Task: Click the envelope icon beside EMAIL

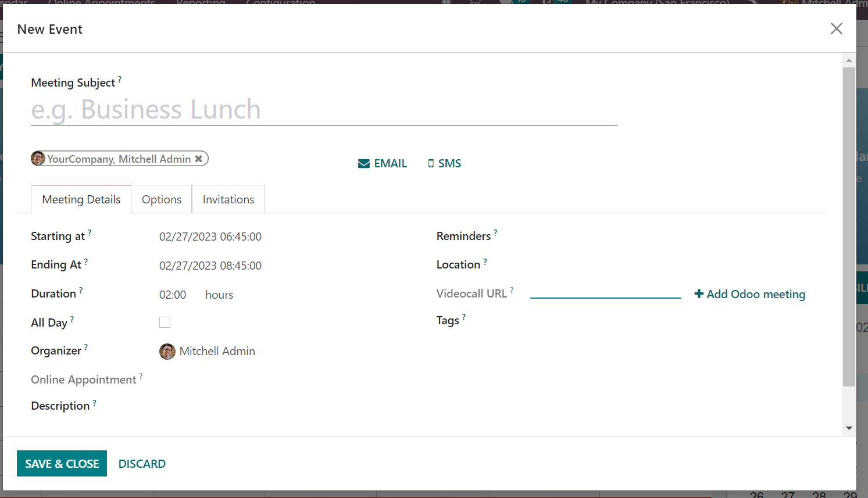Action: (364, 164)
